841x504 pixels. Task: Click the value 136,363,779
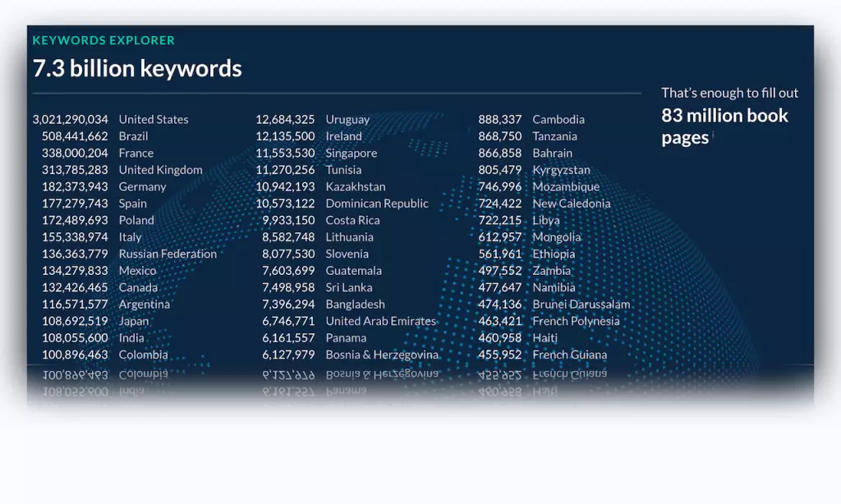point(75,254)
